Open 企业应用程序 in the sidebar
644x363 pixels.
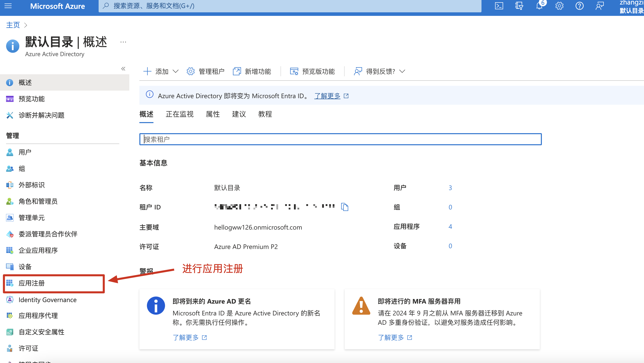tap(65, 250)
